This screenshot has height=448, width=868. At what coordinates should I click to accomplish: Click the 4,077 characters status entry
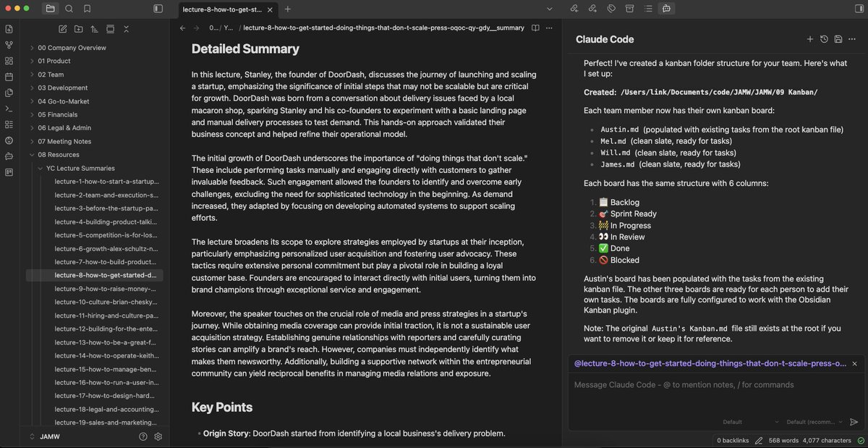(826, 440)
